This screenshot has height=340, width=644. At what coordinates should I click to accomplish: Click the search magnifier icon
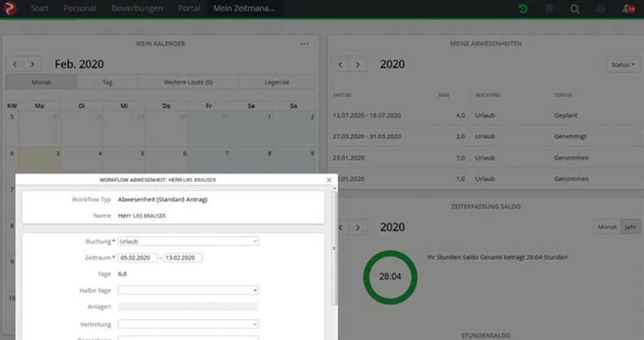[x=575, y=9]
